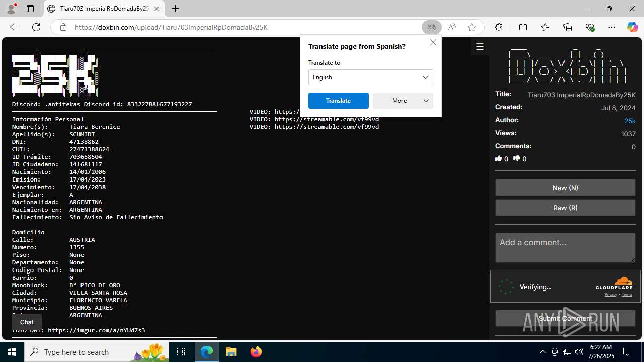Open Microsoft Edge from taskbar
Viewport: 644px width, 362px height.
click(207, 352)
